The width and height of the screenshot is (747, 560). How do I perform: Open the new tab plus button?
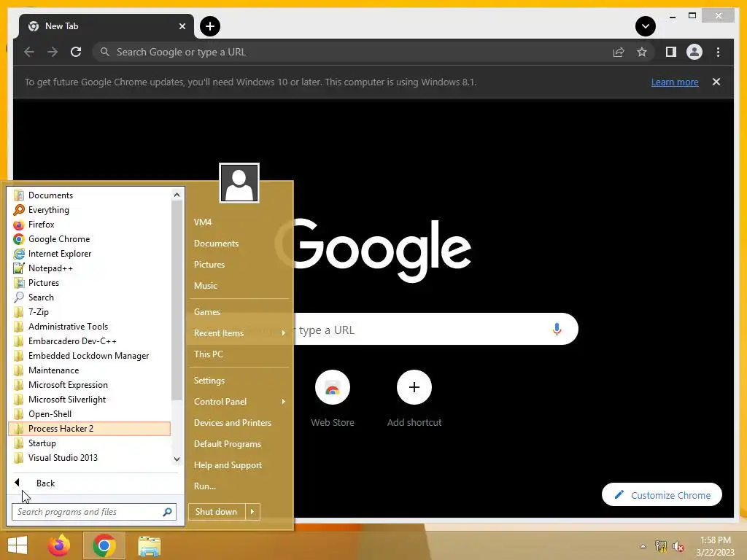[x=210, y=26]
